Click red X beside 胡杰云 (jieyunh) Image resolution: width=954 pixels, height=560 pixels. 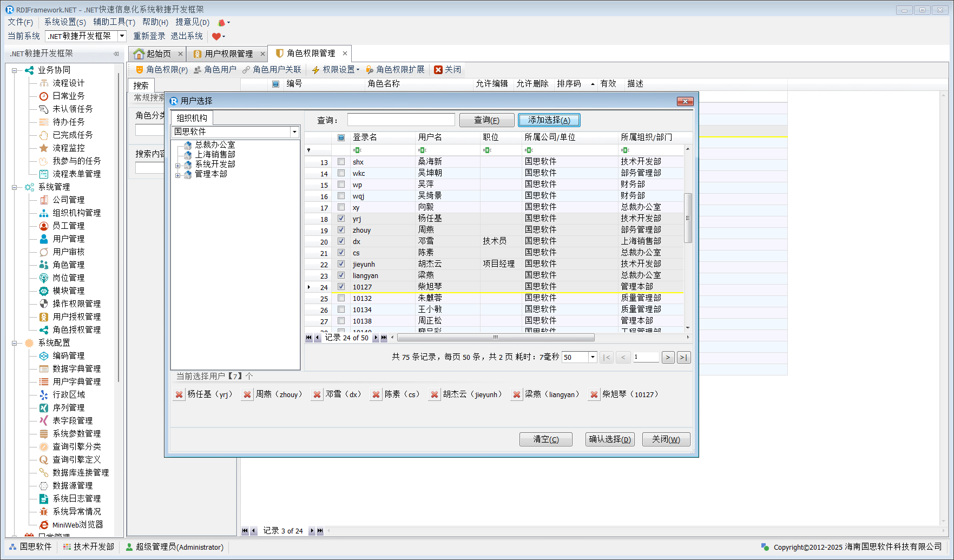point(434,395)
